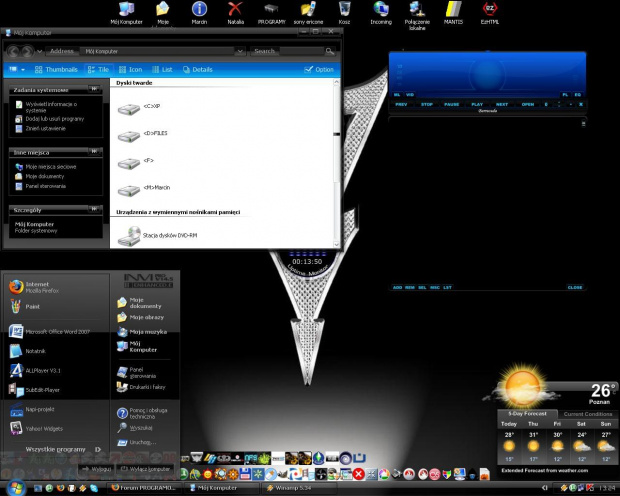The width and height of the screenshot is (620, 496).
Task: Open the Kosz recycle bin icon
Action: pyautogui.click(x=344, y=13)
